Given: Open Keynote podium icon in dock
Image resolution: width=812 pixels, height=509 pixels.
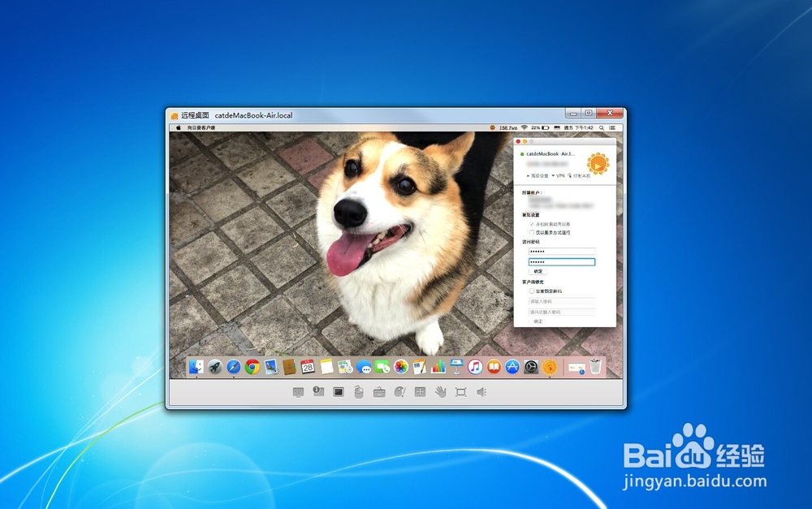Looking at the screenshot, I should [456, 367].
